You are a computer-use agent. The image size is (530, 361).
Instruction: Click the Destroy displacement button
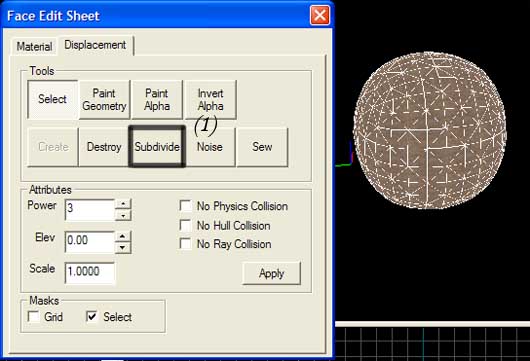104,147
